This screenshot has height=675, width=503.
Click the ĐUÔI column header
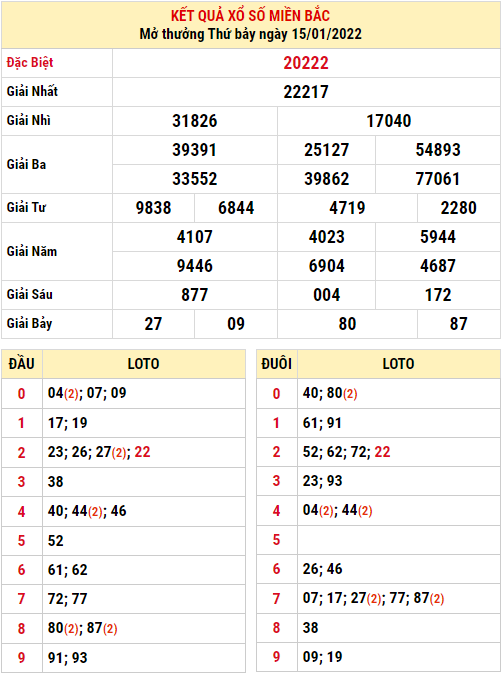[276, 364]
